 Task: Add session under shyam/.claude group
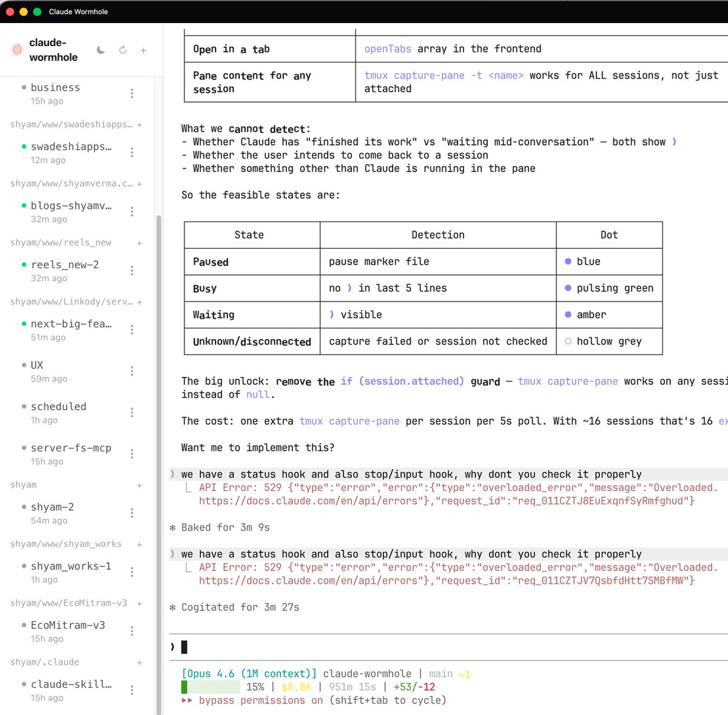tap(140, 663)
